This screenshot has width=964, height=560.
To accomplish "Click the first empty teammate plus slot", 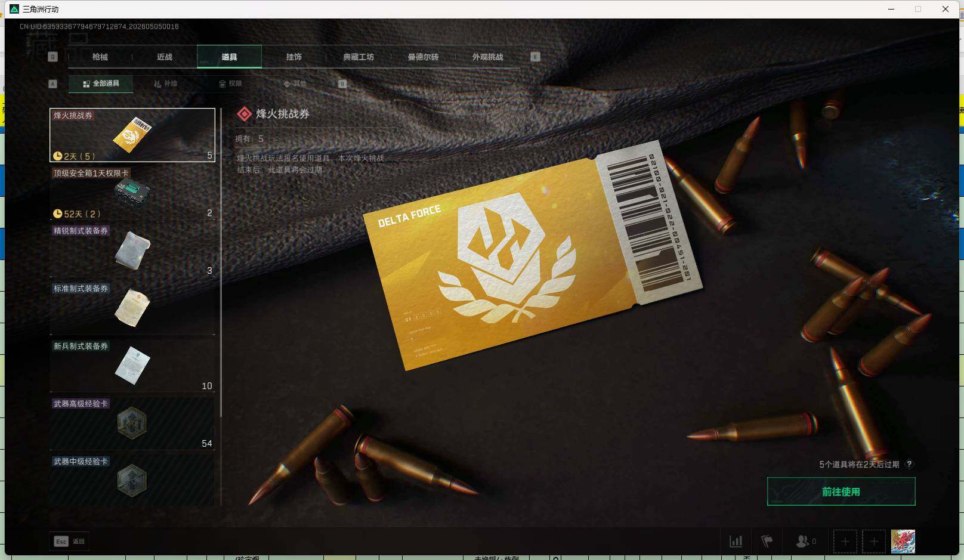I will [845, 542].
